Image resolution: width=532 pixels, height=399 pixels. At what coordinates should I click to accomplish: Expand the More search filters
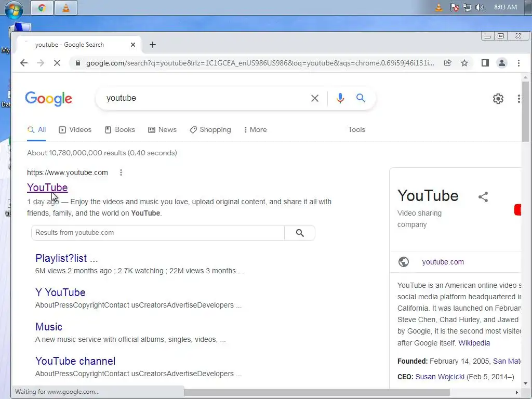pos(255,129)
